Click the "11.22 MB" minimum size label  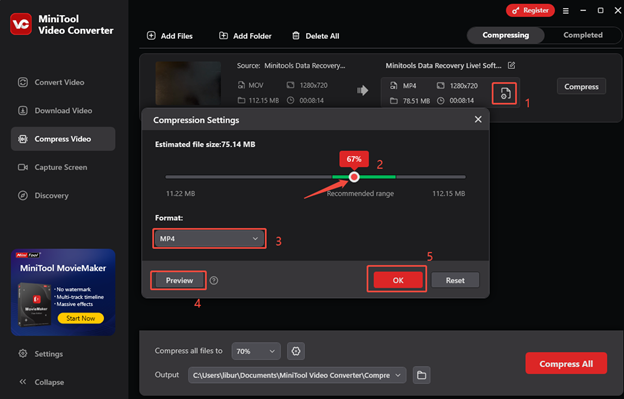[180, 194]
